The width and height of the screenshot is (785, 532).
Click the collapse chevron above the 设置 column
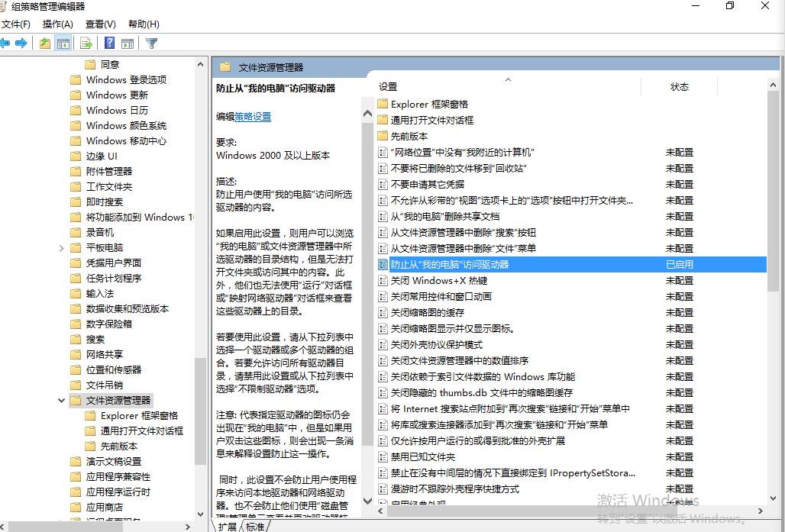[507, 79]
